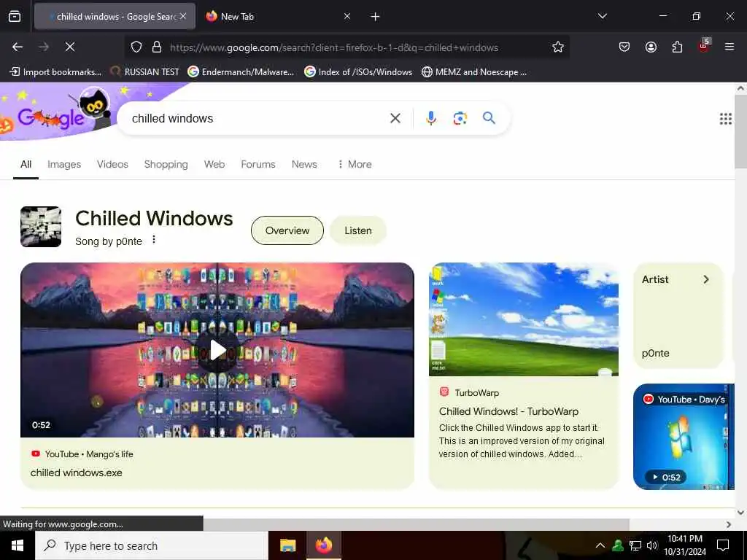
Task: Open more options dots next to Song by p0nte
Action: click(154, 239)
